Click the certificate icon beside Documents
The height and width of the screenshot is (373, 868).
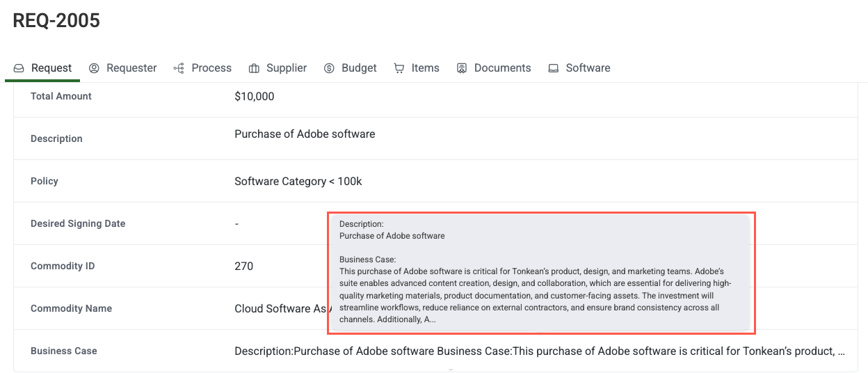point(462,68)
